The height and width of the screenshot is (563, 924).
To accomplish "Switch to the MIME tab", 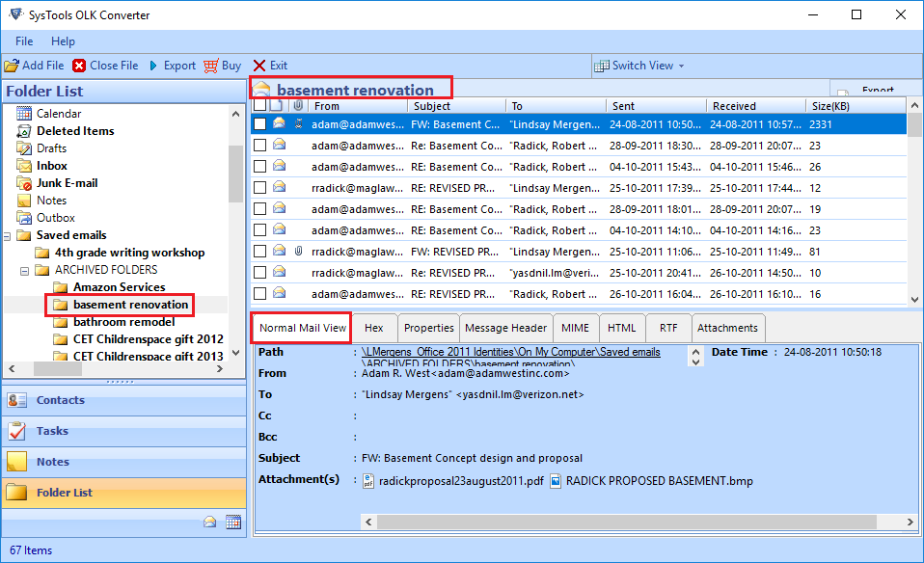I will tap(575, 328).
